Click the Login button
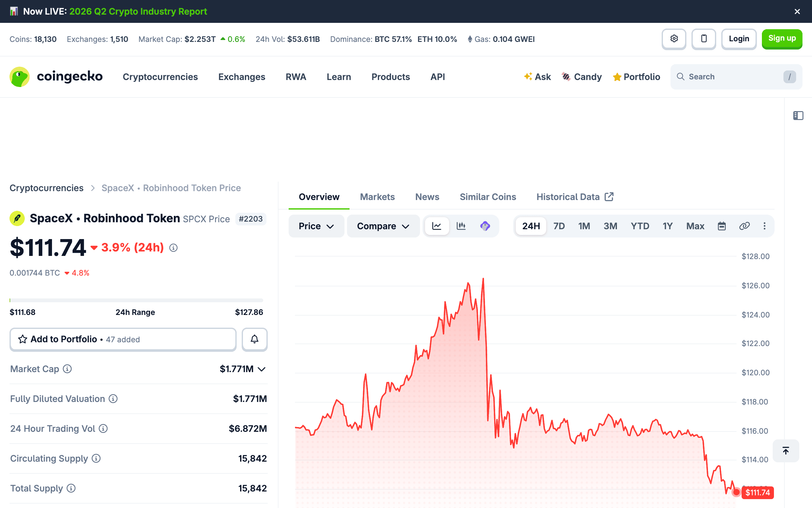 [739, 39]
